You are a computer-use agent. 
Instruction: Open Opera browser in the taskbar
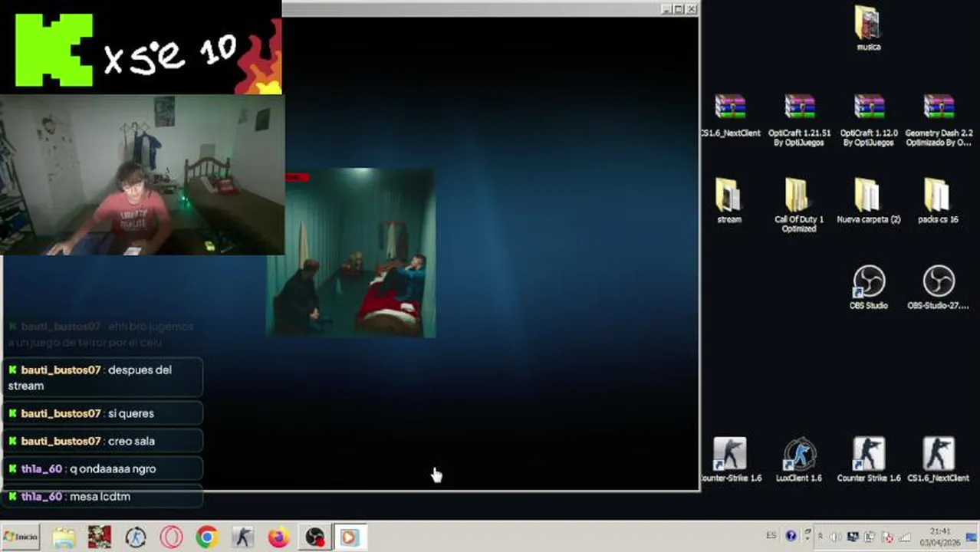coord(171,537)
